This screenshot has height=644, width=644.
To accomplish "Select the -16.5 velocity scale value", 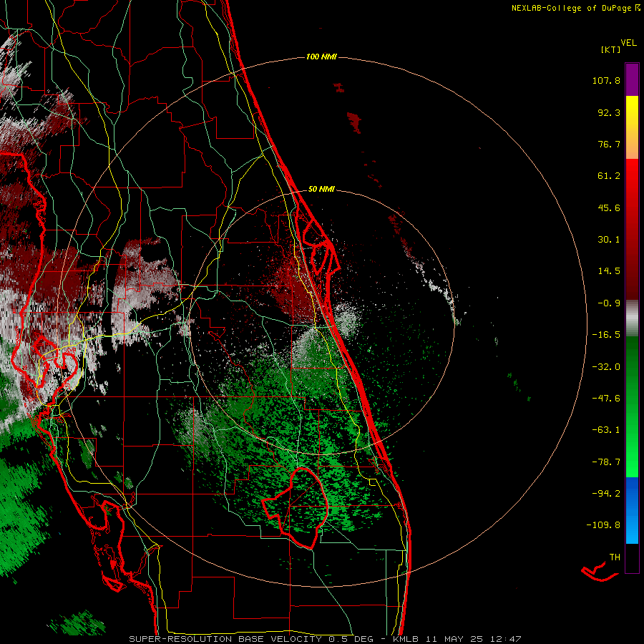I will click(606, 335).
